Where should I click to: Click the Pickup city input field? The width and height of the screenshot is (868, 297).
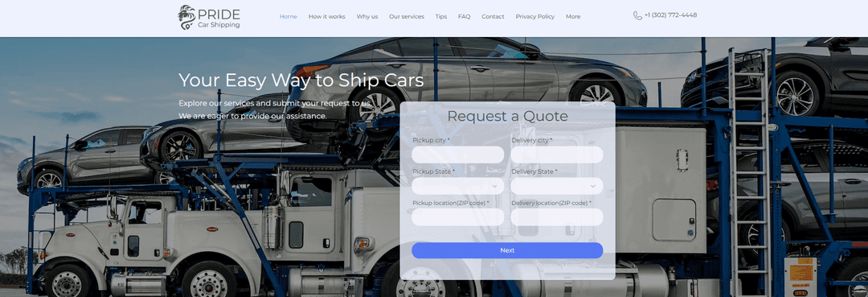[458, 155]
